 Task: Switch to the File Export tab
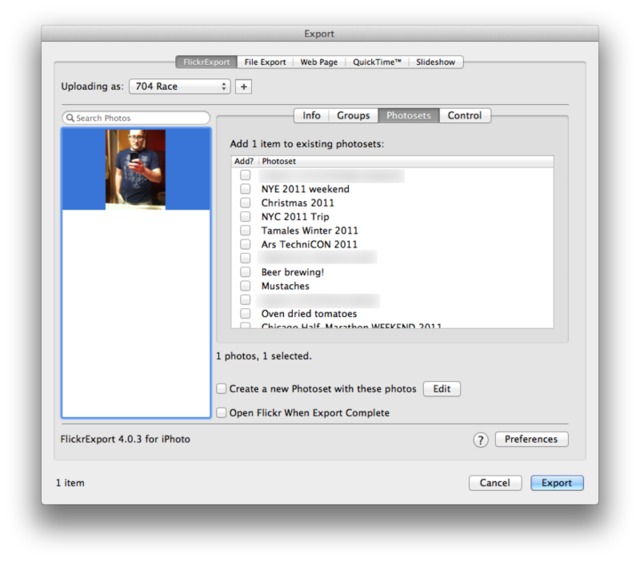[265, 62]
